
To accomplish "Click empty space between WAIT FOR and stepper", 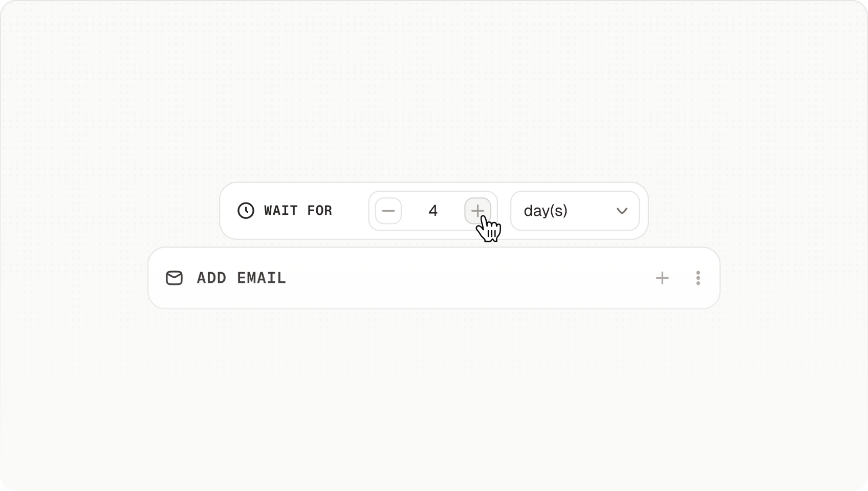I will pos(351,211).
